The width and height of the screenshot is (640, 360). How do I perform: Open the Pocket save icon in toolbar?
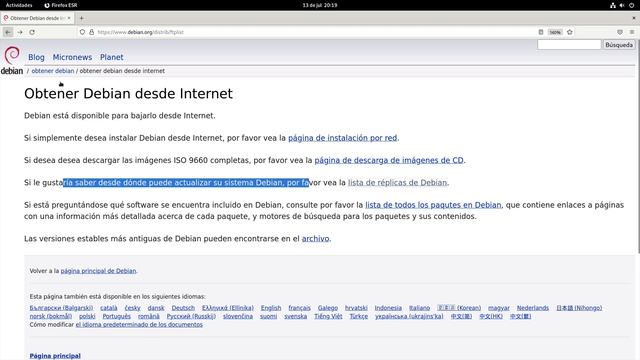(620, 32)
